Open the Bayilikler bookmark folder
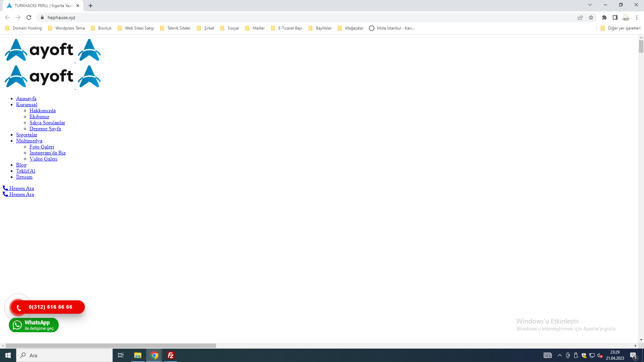This screenshot has height=362, width=644. pyautogui.click(x=320, y=28)
